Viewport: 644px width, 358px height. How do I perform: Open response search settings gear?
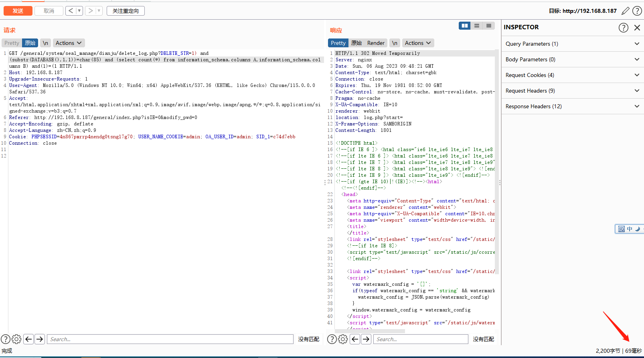[343, 339]
